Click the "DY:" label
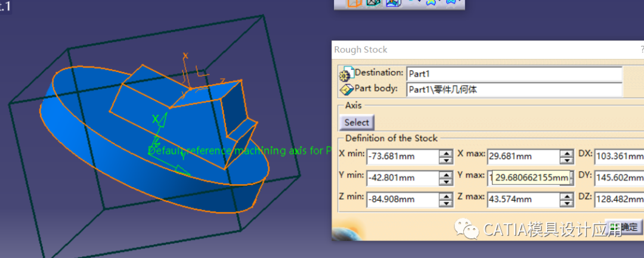 pyautogui.click(x=586, y=175)
